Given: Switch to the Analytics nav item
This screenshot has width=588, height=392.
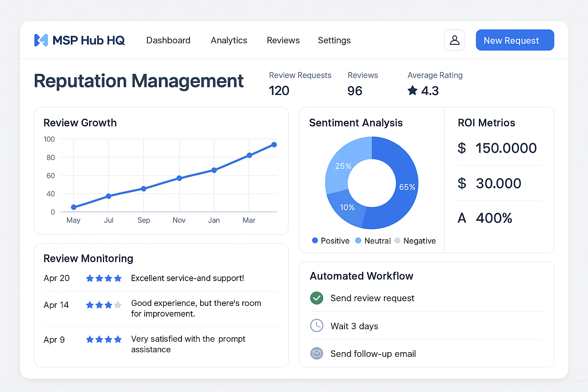Looking at the screenshot, I should coord(229,40).
